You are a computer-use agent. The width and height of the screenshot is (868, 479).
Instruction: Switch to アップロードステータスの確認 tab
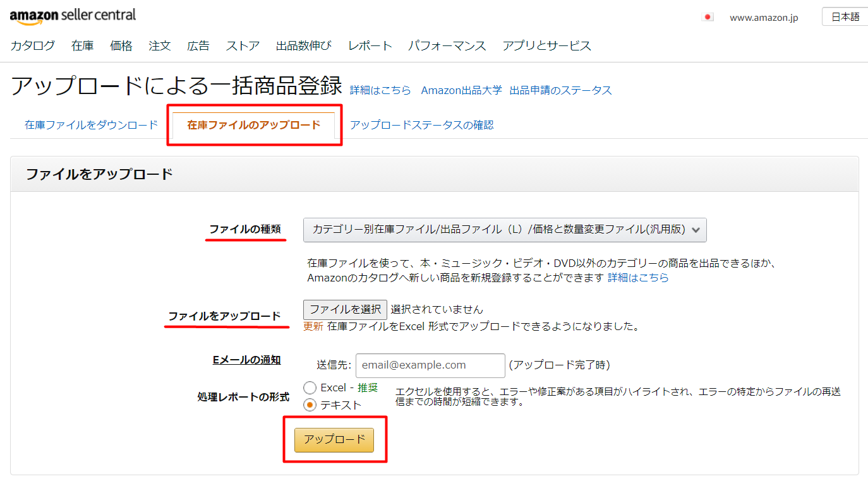coord(422,125)
